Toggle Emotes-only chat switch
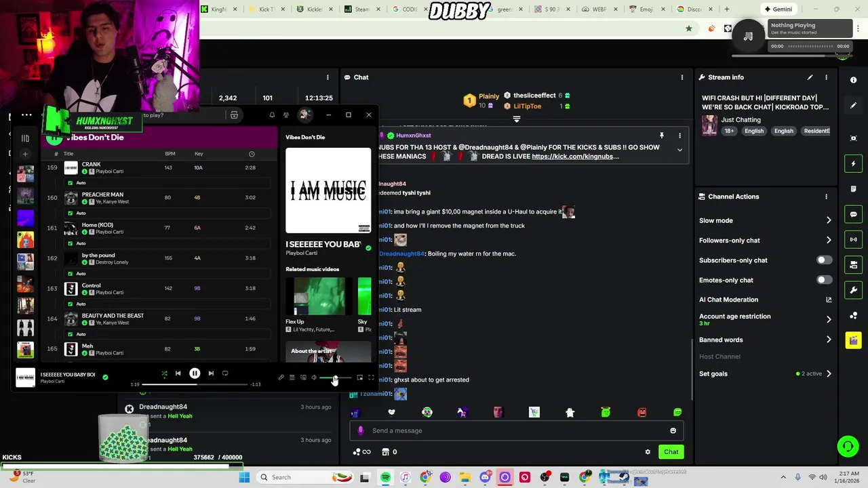Viewport: 868px width, 488px height. click(x=824, y=280)
